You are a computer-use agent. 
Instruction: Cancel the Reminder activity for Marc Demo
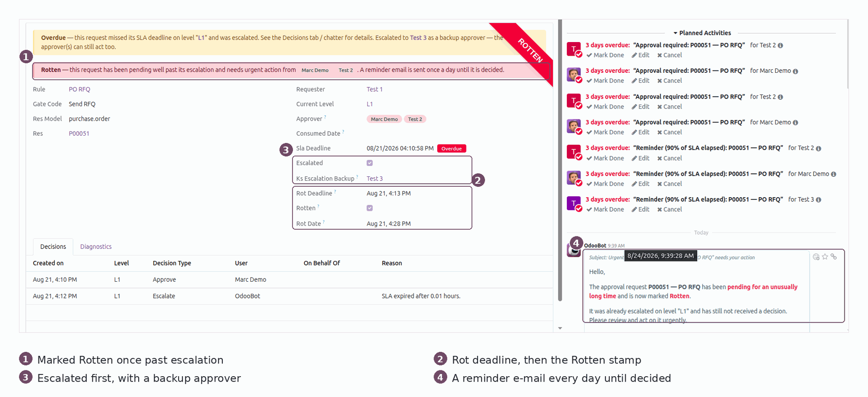click(x=670, y=184)
